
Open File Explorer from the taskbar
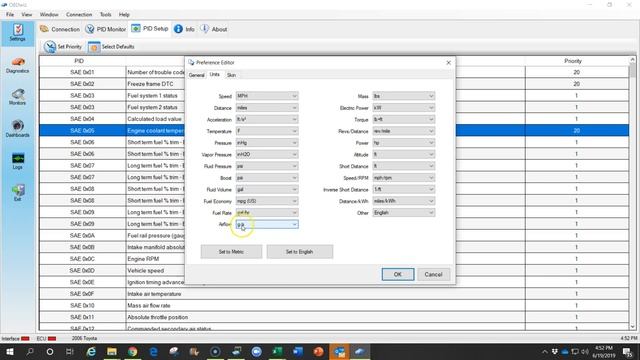pos(111,351)
